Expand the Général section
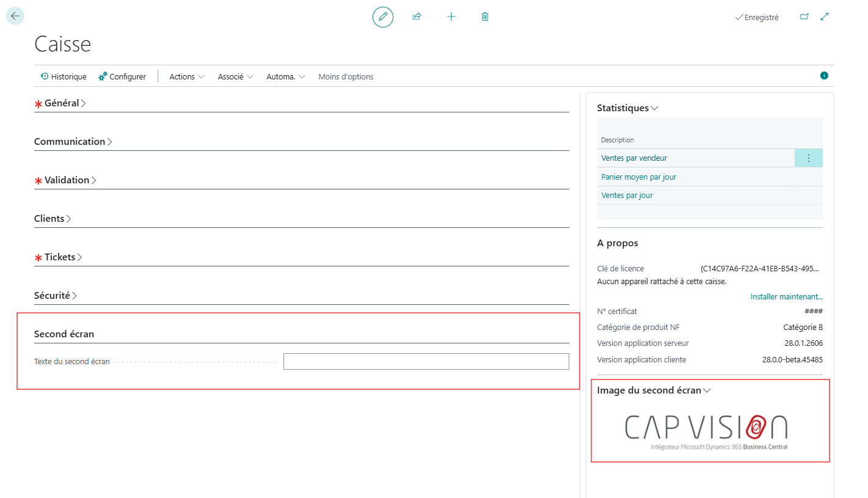Image resolution: width=868 pixels, height=498 pixels. pos(65,103)
